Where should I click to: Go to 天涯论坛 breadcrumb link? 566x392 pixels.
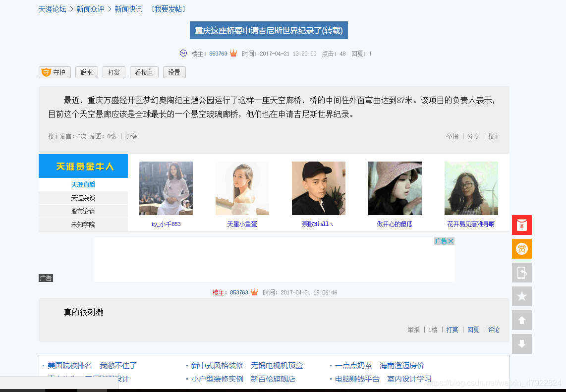53,9
